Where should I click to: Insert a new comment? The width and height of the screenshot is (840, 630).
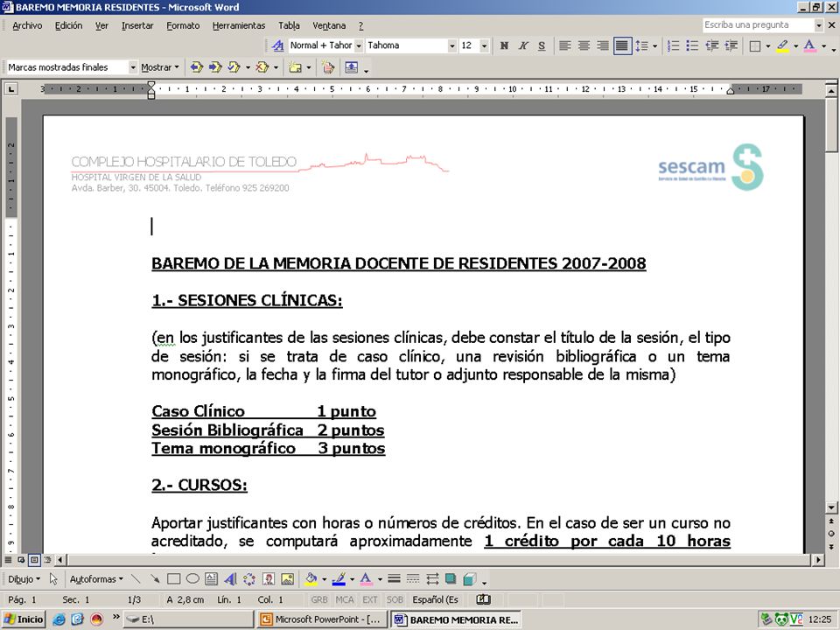coord(295,67)
